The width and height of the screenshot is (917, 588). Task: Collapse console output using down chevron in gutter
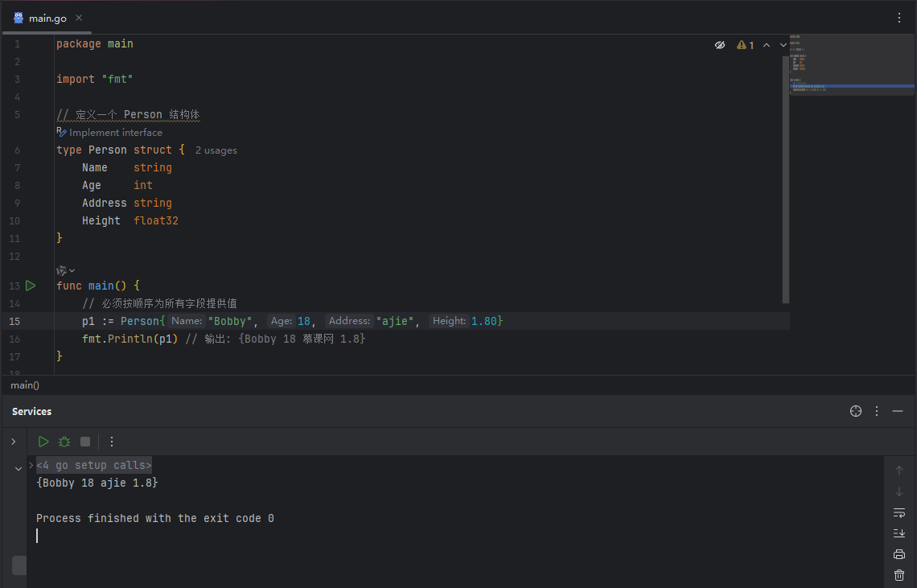tap(19, 469)
